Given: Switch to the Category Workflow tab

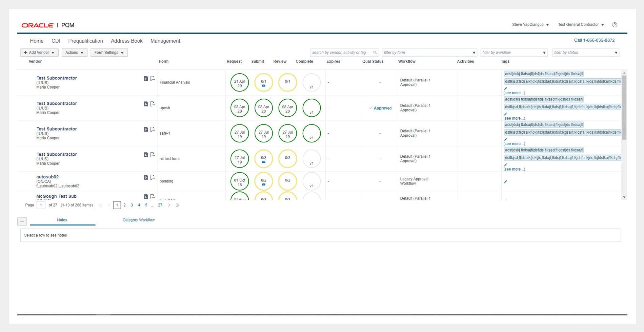Looking at the screenshot, I should tap(138, 220).
